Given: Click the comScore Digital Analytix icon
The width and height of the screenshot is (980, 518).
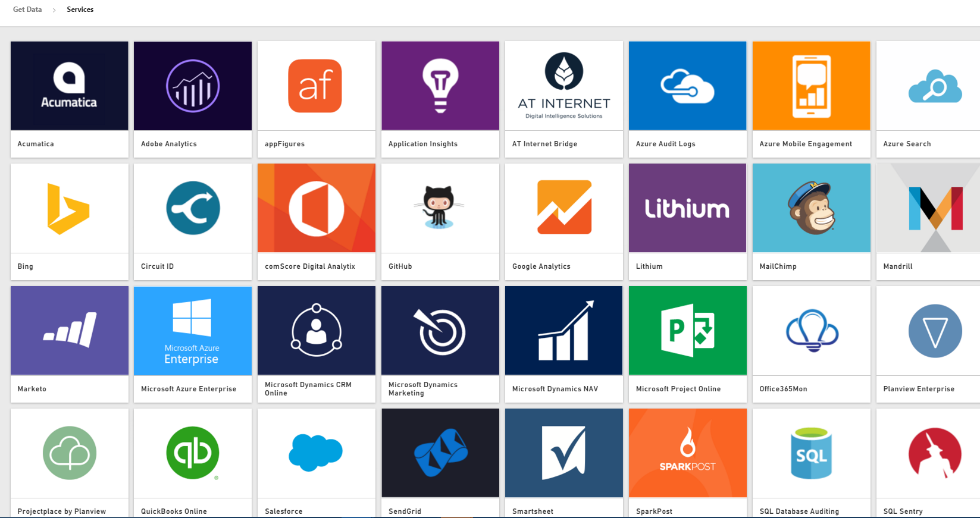Looking at the screenshot, I should (x=317, y=208).
